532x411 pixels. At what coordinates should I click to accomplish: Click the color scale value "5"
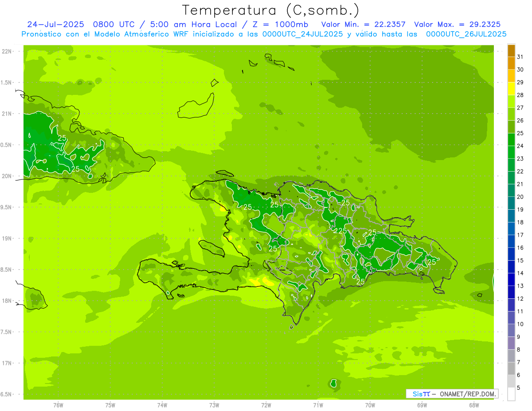(x=519, y=388)
